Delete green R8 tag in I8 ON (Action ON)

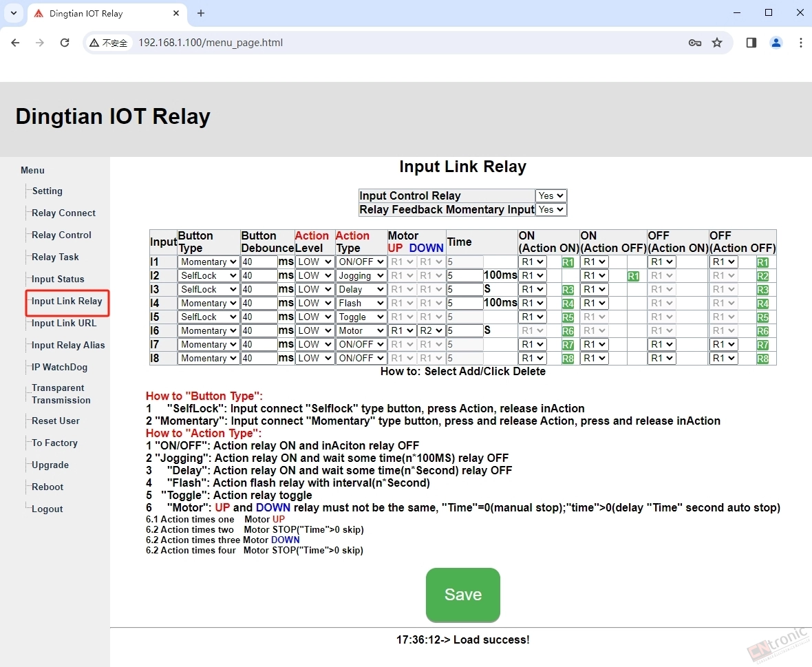(568, 359)
